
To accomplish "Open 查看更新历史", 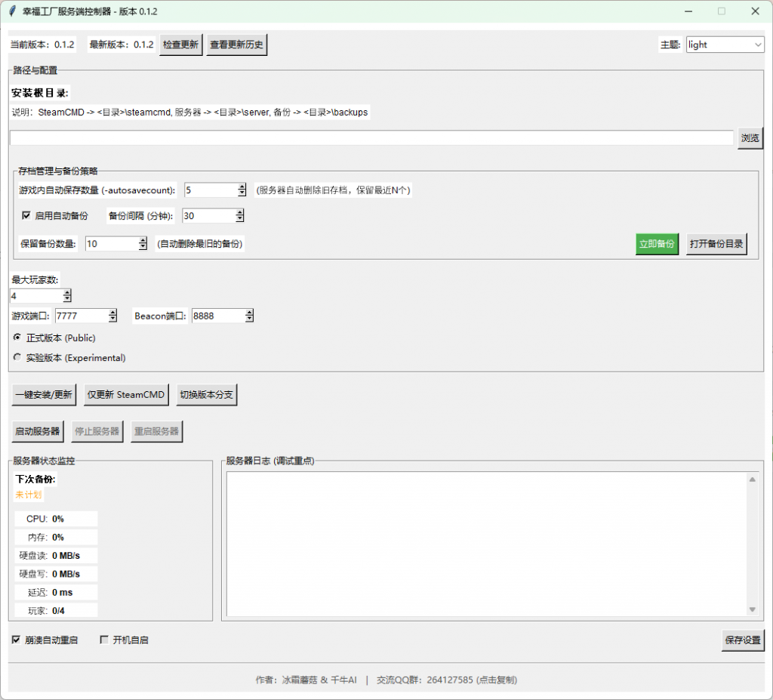I will [236, 45].
